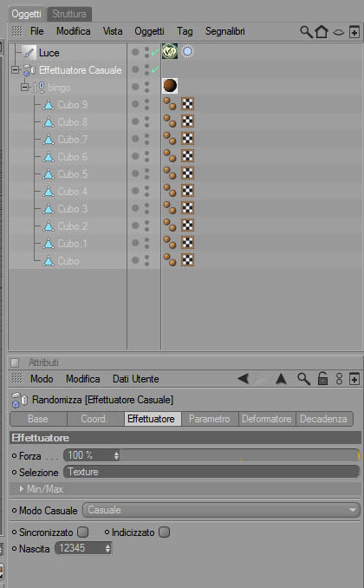Click the Modo menu in Attributes
364x588 pixels.
click(42, 379)
